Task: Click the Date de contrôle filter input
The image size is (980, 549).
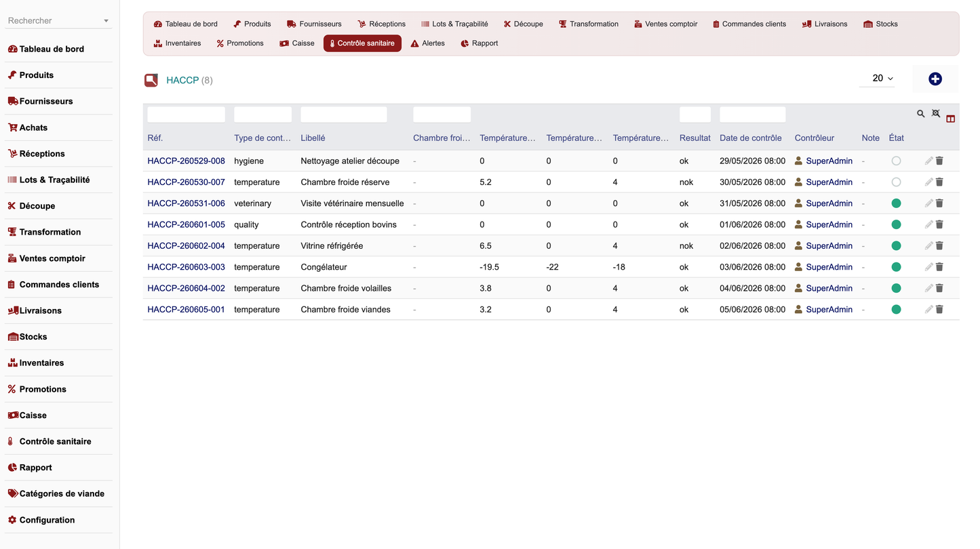Action: (x=753, y=115)
